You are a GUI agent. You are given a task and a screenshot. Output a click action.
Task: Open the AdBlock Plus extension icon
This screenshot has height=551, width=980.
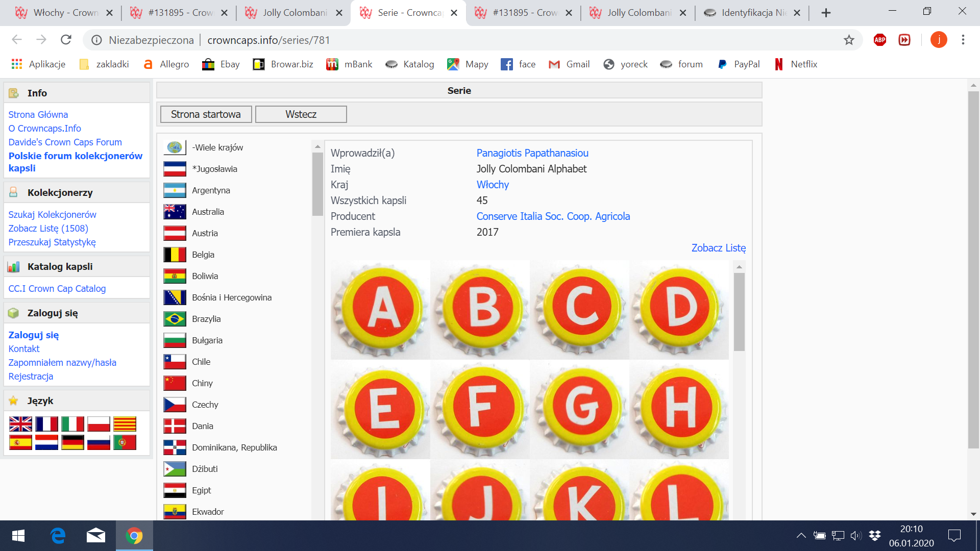coord(880,40)
